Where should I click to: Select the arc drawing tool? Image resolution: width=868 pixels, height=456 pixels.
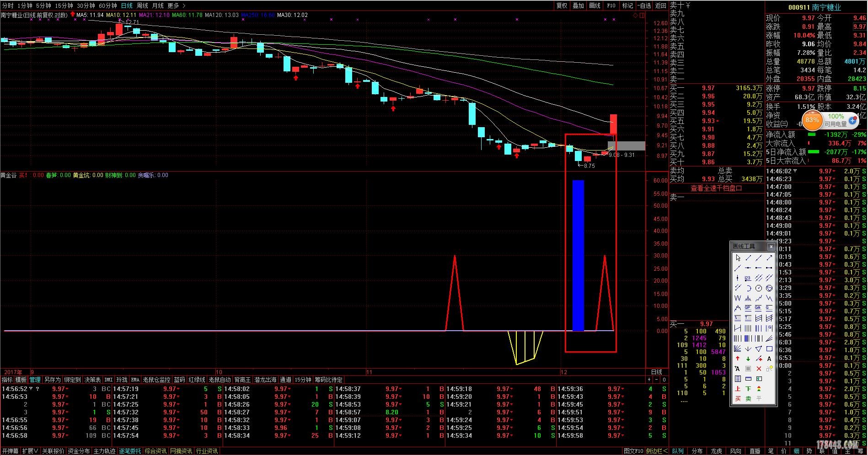point(748,288)
